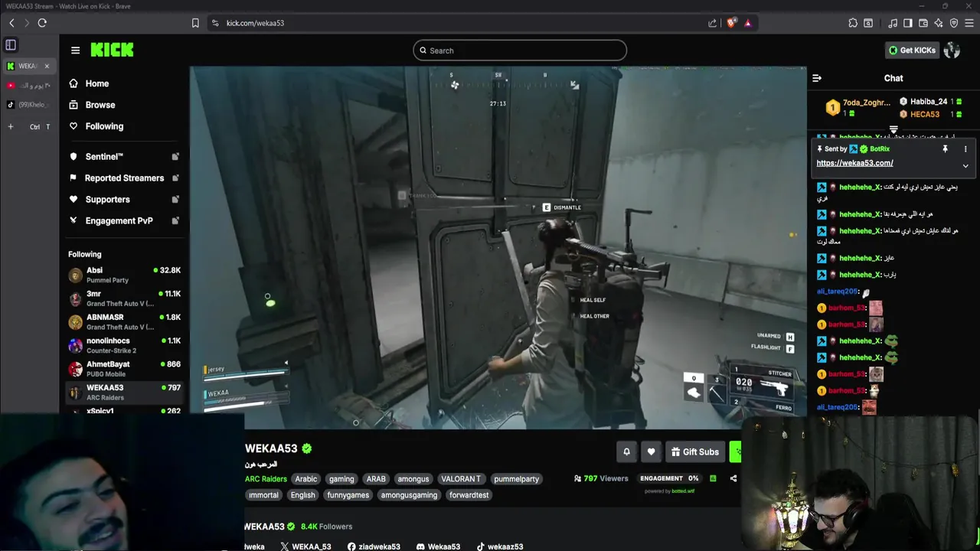Close the WEKAA53 Kick tab
The image size is (980, 551).
coord(47,66)
